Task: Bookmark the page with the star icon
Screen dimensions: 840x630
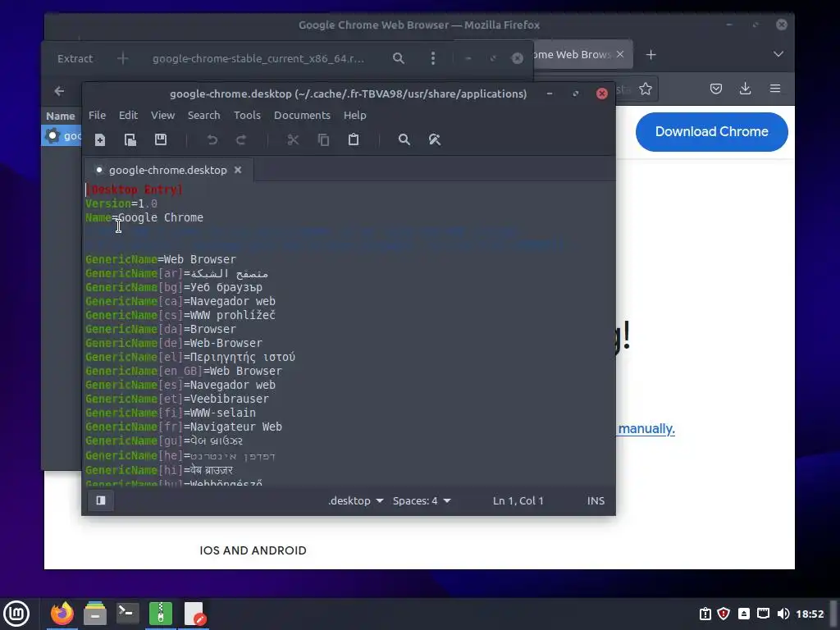Action: coord(646,89)
